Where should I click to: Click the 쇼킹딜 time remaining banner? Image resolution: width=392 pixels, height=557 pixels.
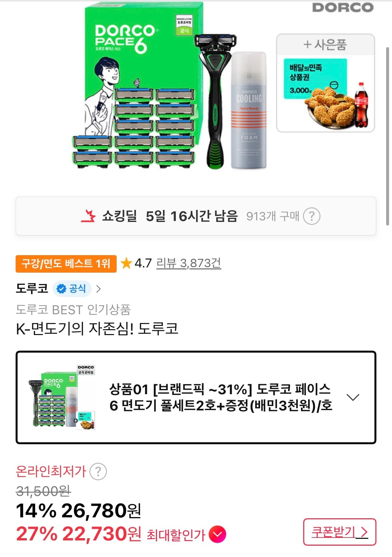point(196,216)
